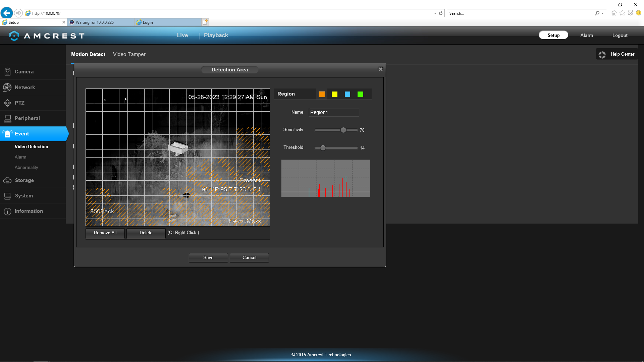This screenshot has width=644, height=362.
Task: Open a new browser tab
Action: pos(205,22)
